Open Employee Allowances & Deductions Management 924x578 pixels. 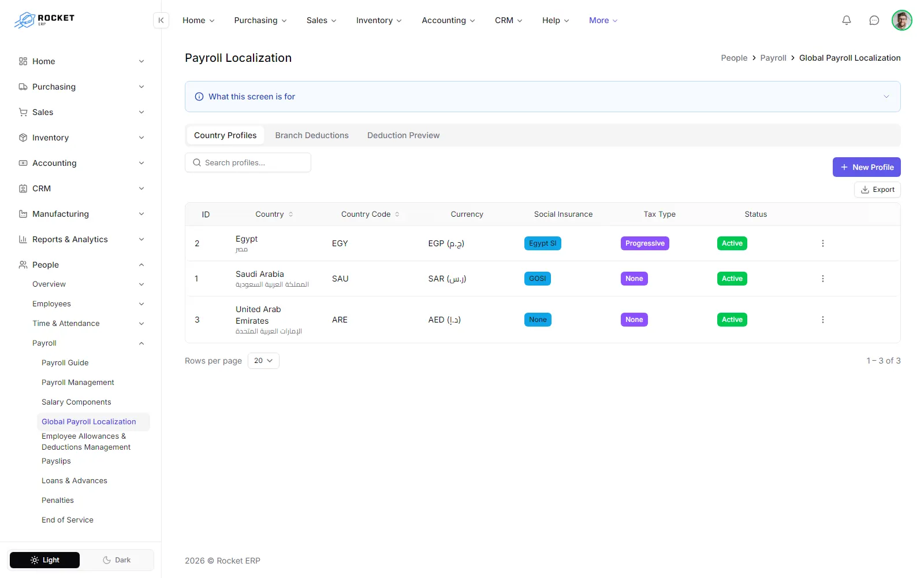tap(86, 442)
